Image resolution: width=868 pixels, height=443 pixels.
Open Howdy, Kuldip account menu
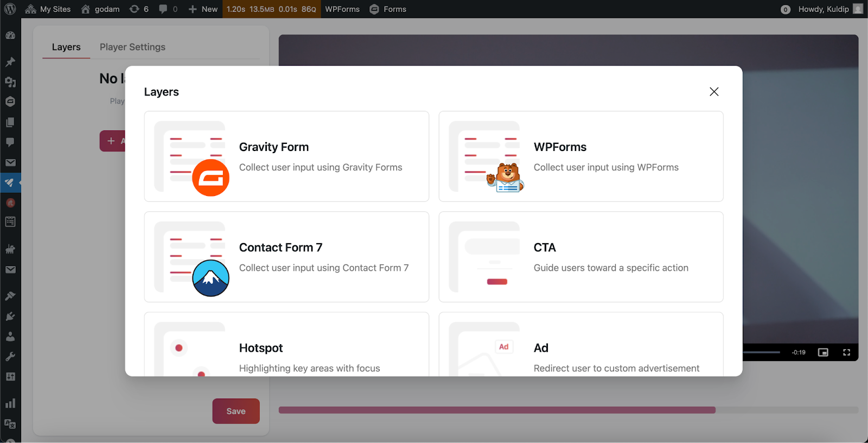823,9
